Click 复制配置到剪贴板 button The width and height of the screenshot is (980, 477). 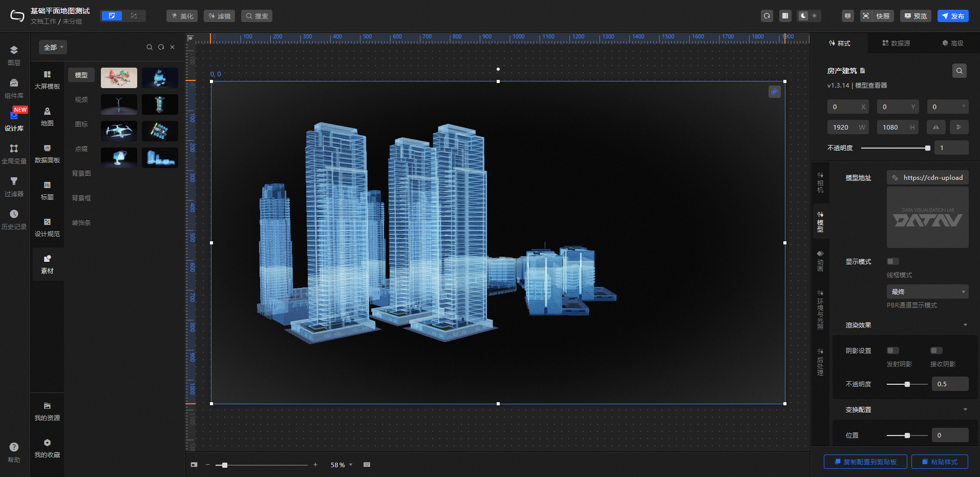click(x=865, y=462)
